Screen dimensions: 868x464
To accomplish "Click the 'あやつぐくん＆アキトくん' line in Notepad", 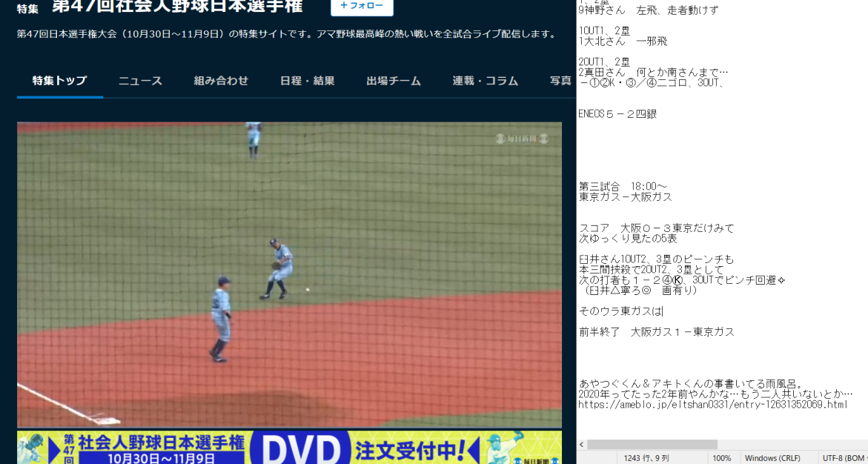I will (691, 384).
